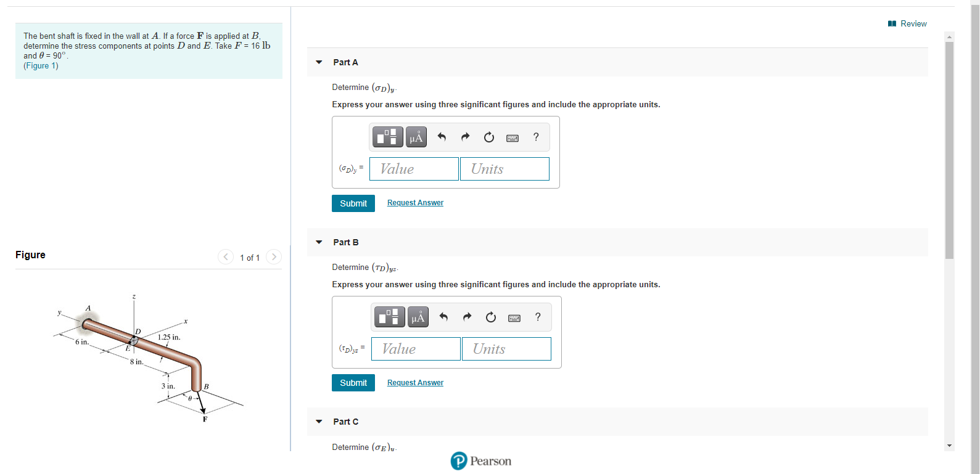The height and width of the screenshot is (474, 980).
Task: Click scrollbar down arrow
Action: [950, 446]
